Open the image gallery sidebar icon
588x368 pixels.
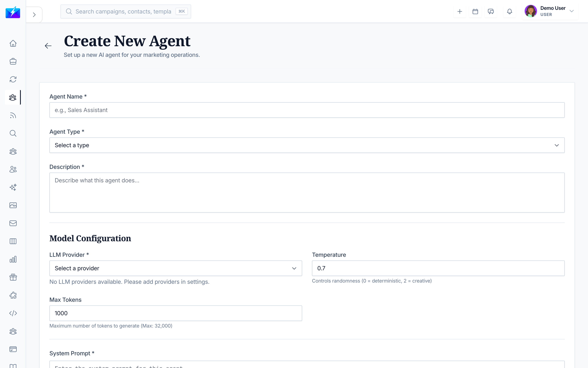coord(13,205)
